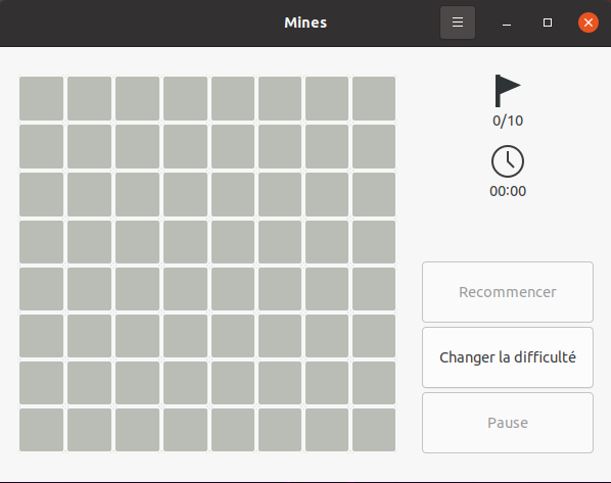Reveal the last-row tile in the fifth column
611x483 pixels.
232,430
